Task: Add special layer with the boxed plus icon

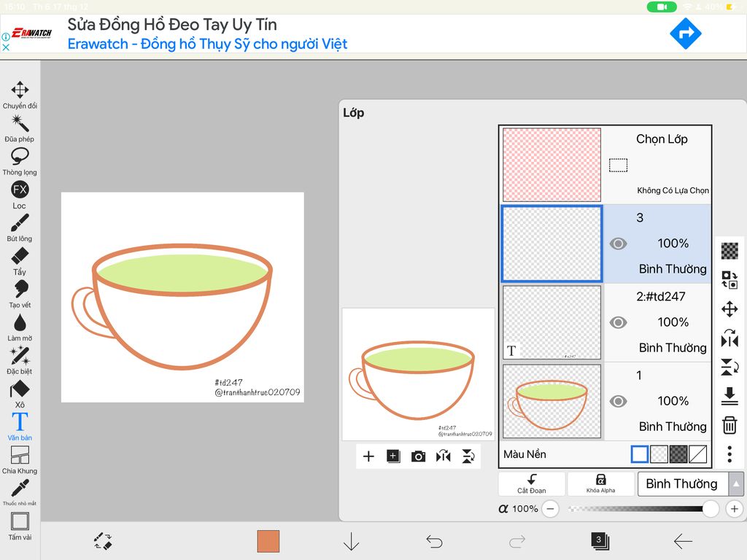Action: [393, 456]
